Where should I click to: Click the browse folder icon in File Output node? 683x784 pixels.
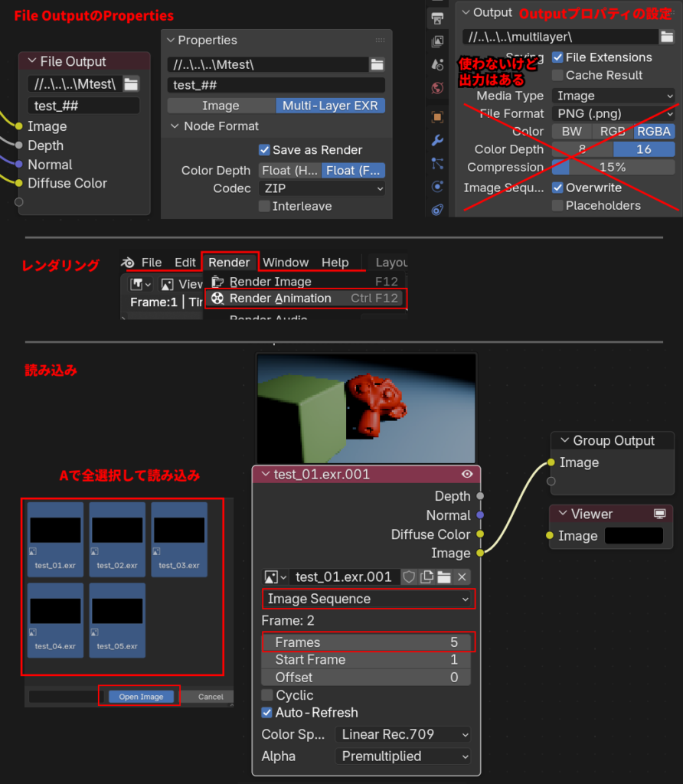click(x=131, y=84)
